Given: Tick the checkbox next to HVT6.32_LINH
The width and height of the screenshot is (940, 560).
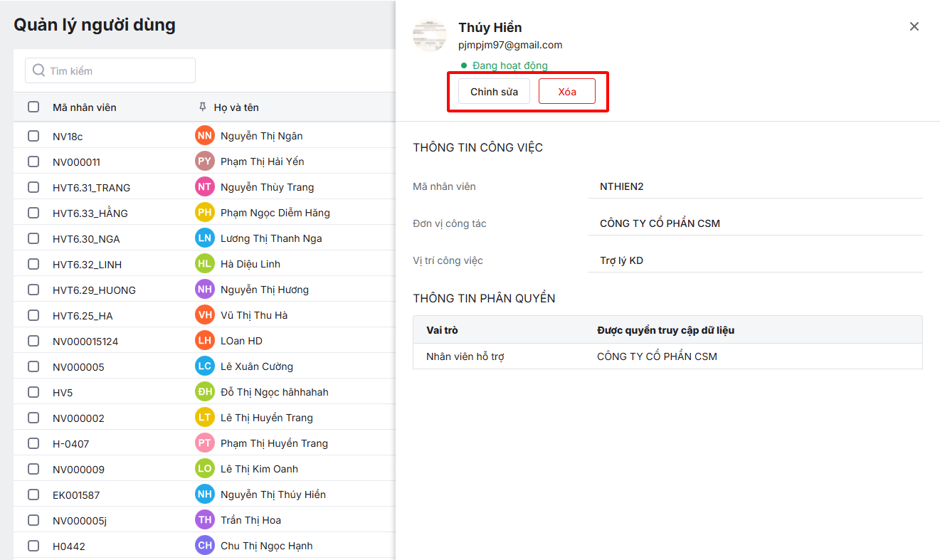Looking at the screenshot, I should [33, 264].
